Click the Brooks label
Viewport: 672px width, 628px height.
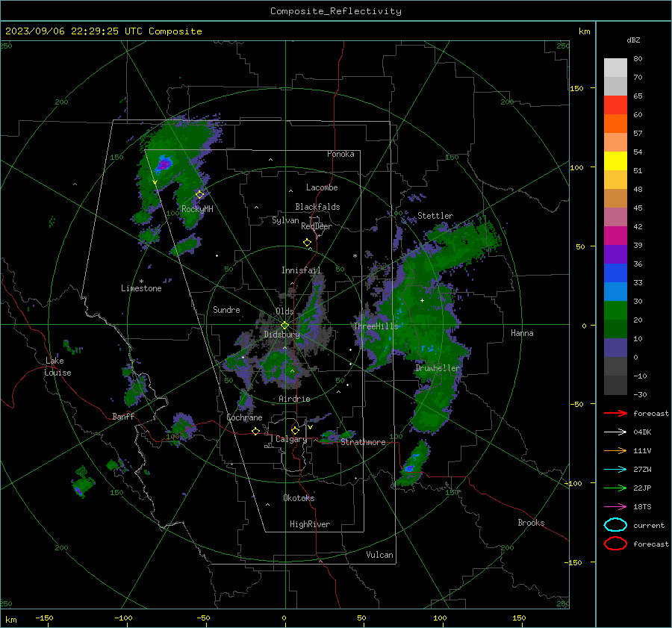click(x=531, y=523)
